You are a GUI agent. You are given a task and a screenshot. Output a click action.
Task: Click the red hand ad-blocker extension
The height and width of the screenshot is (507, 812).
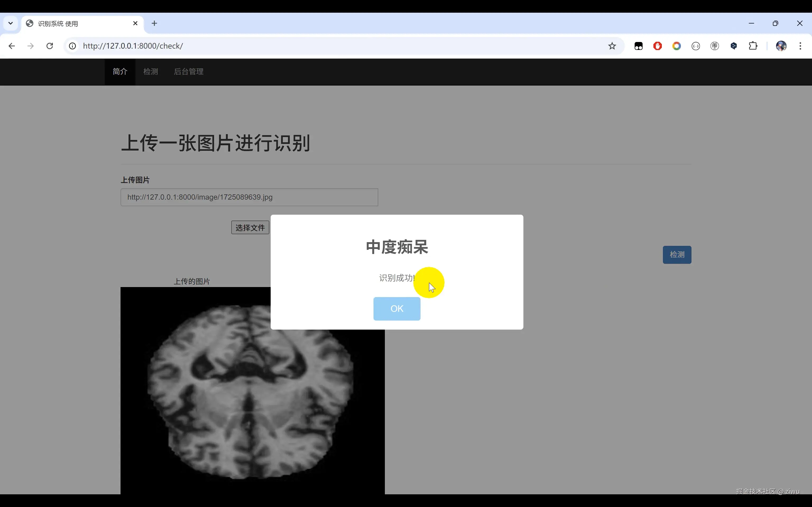(x=657, y=46)
